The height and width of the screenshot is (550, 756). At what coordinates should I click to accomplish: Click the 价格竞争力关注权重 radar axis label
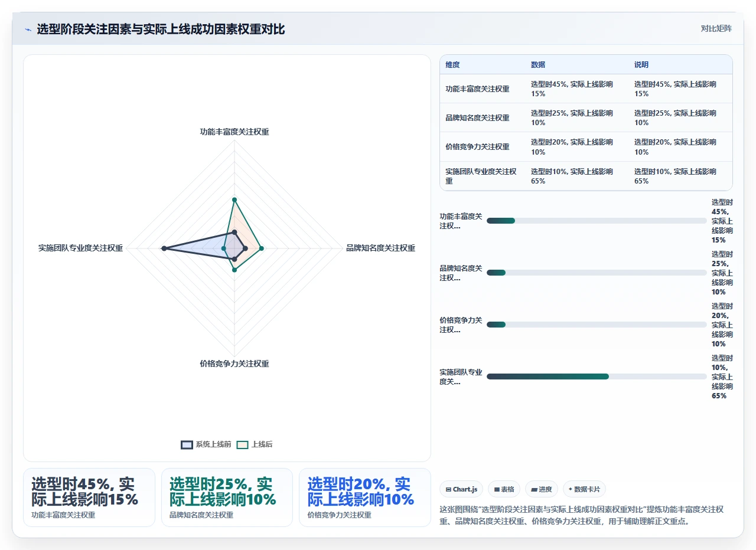[234, 364]
